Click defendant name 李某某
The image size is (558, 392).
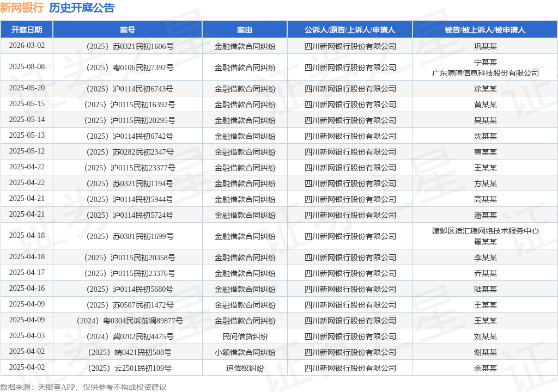point(485,258)
